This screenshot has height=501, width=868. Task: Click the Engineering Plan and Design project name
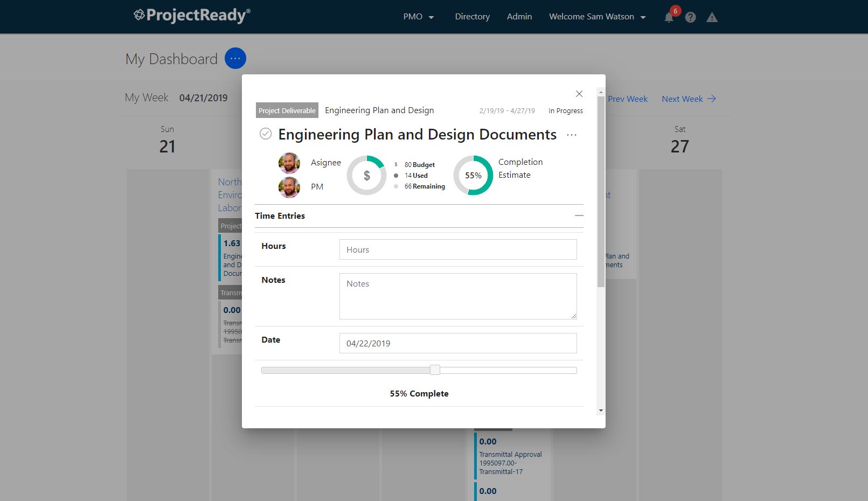[379, 110]
